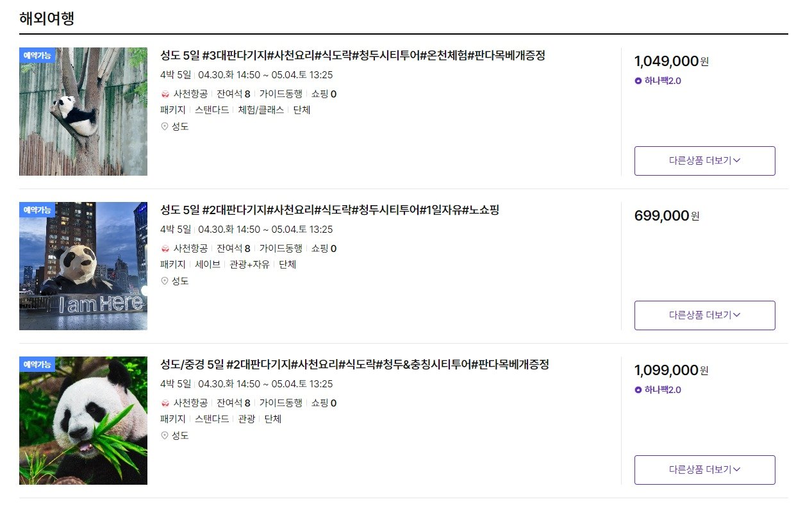
Task: Click the location pin next to 성도 on first tour
Action: tap(165, 126)
